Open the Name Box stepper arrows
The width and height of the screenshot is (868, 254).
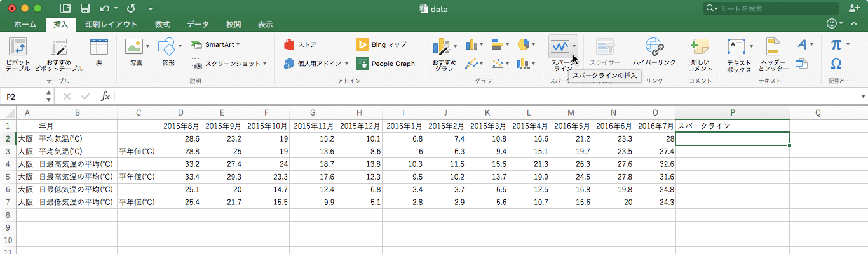49,97
